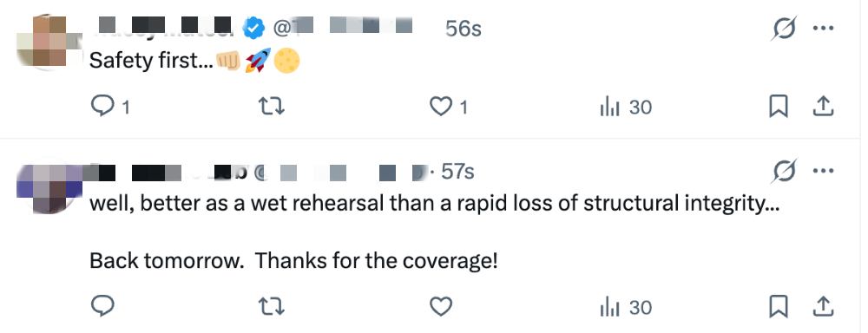Share the "Safety first" post
This screenshot has height=333, width=868.
[823, 106]
